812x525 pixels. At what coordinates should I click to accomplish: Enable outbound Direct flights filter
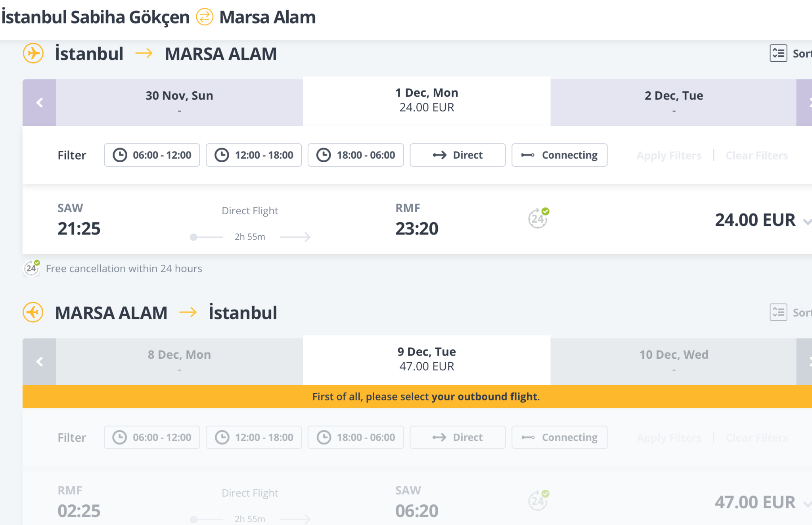(x=458, y=155)
